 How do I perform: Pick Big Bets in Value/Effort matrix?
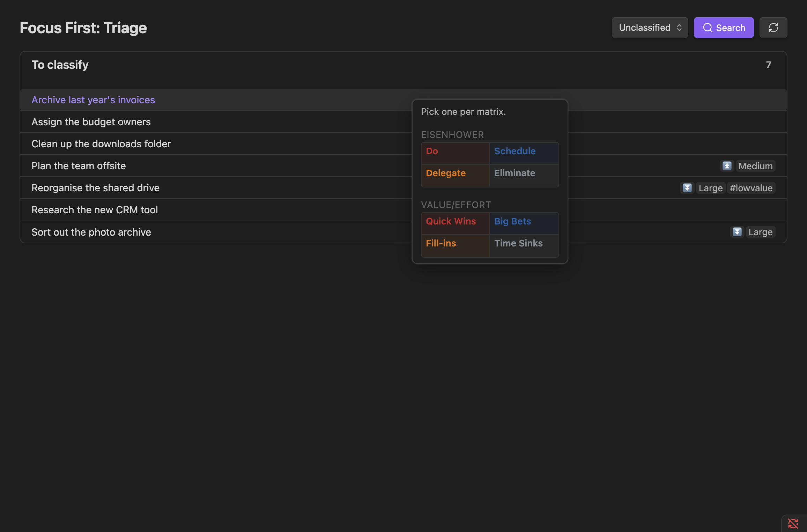coord(524,223)
